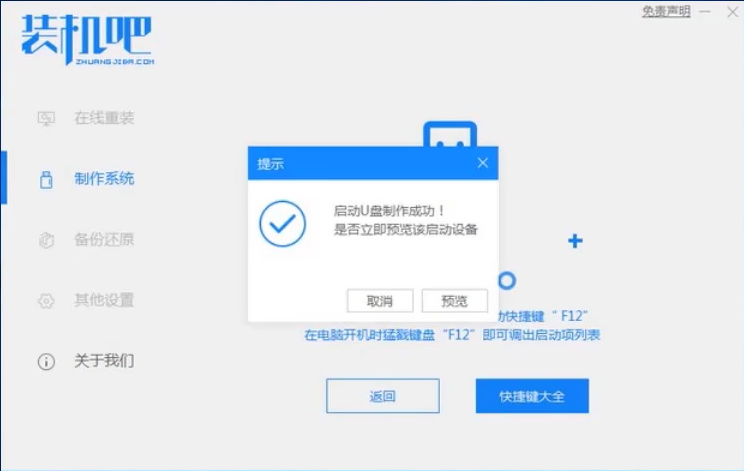Go to 其他设置 in the sidebar
Image resolution: width=744 pixels, height=471 pixels.
tap(104, 300)
